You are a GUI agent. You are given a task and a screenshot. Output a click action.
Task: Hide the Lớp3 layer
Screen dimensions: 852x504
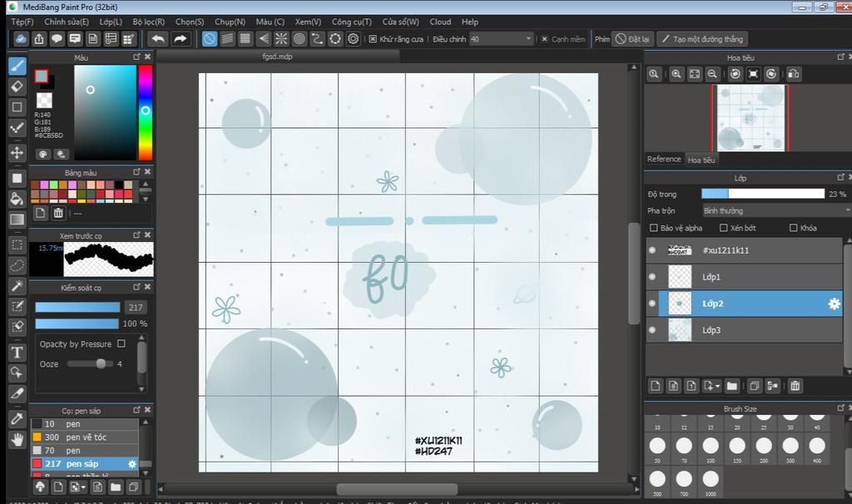click(652, 329)
